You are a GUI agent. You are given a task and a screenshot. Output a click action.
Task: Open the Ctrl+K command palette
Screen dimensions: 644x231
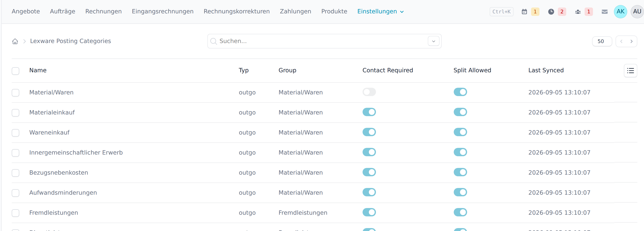(x=501, y=11)
